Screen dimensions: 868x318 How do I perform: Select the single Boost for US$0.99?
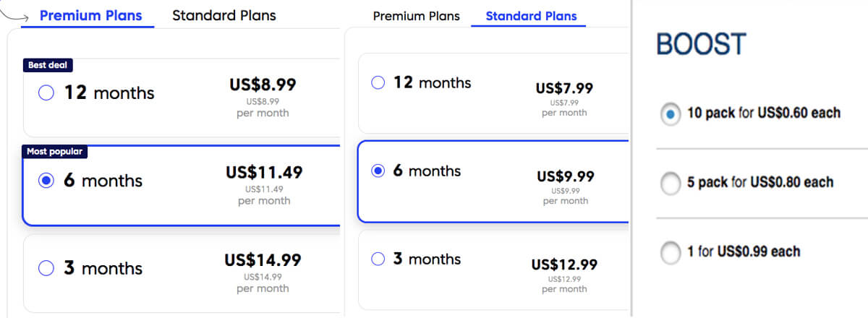click(671, 252)
